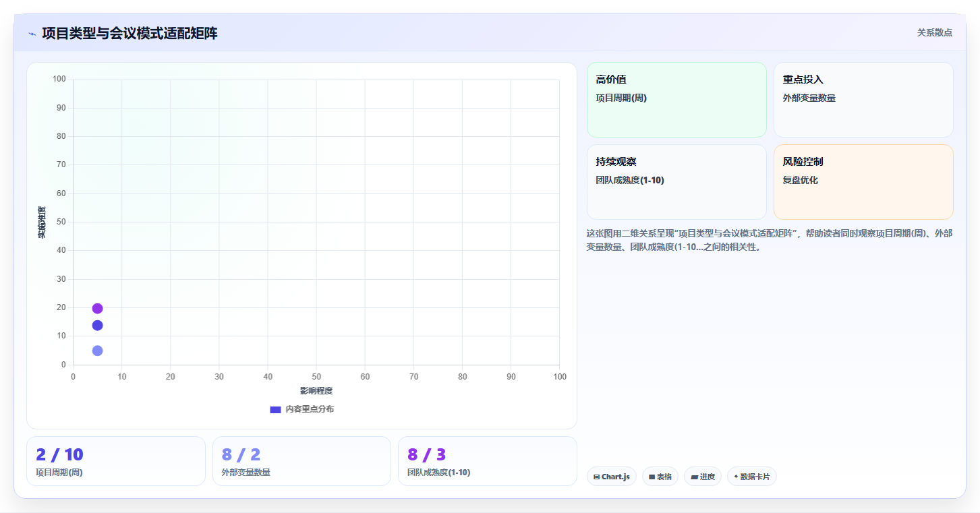
Task: Click the lightning icon beside the title
Action: pos(32,34)
